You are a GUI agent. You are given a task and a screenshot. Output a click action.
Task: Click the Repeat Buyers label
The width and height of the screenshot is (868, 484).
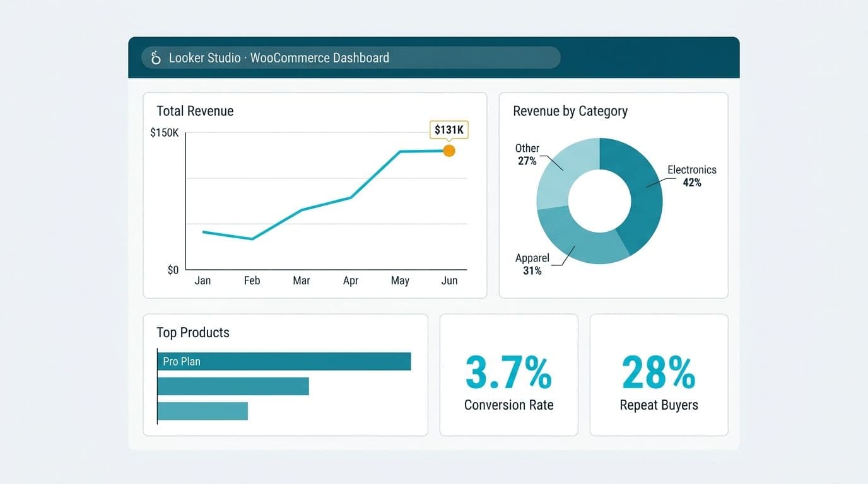(659, 405)
